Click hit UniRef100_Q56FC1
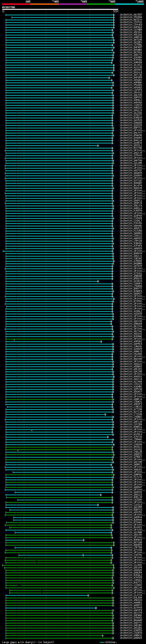The height and width of the screenshot is (644, 146). pyautogui.click(x=131, y=201)
